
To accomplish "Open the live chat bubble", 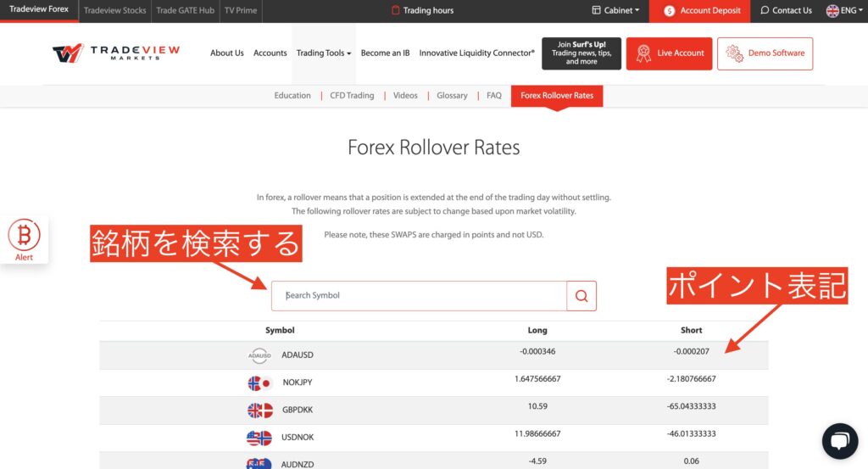I will coord(840,441).
